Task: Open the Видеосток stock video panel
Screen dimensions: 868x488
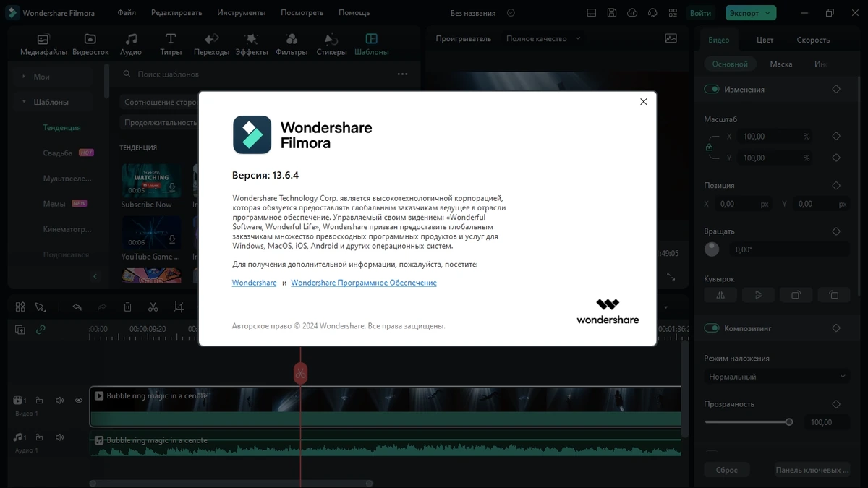Action: tap(90, 44)
